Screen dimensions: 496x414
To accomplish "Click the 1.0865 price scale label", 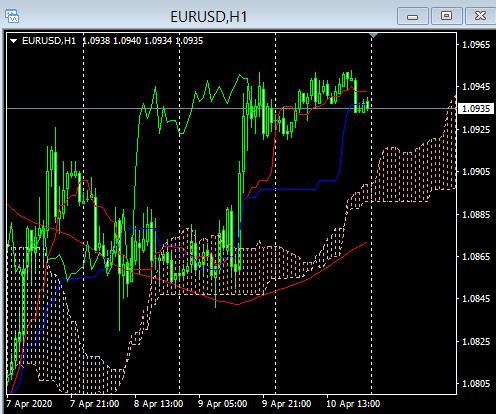I will (x=476, y=257).
